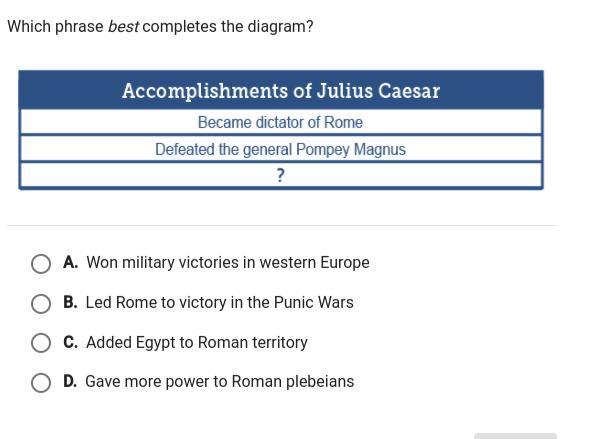Click the bold "C." answer letter
Image resolution: width=601 pixels, height=439 pixels.
(x=71, y=342)
